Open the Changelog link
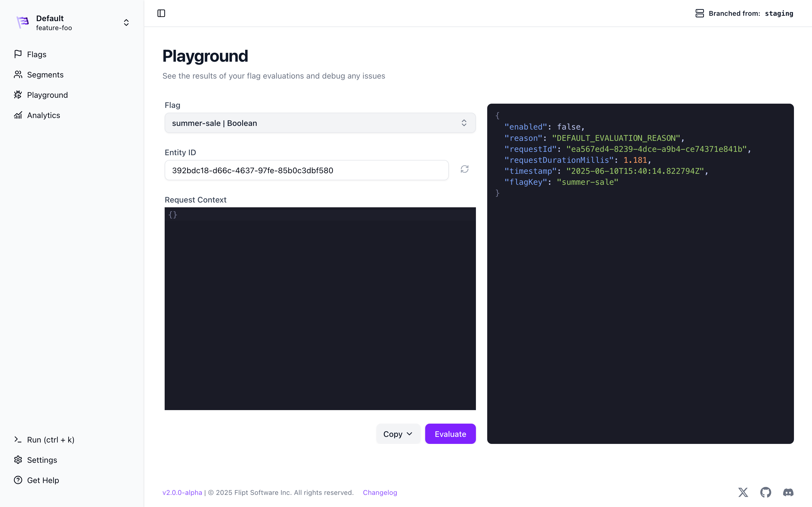The image size is (812, 507). [380, 493]
